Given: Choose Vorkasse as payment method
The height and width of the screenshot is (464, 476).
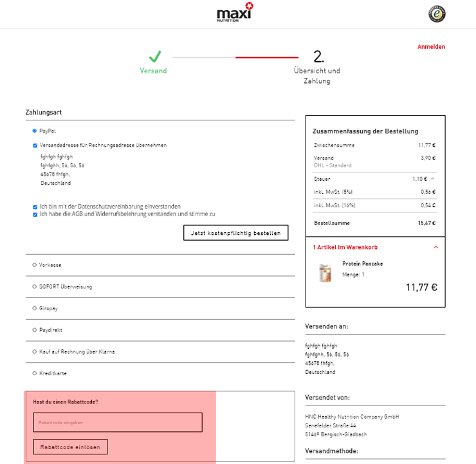Looking at the screenshot, I should click(35, 265).
